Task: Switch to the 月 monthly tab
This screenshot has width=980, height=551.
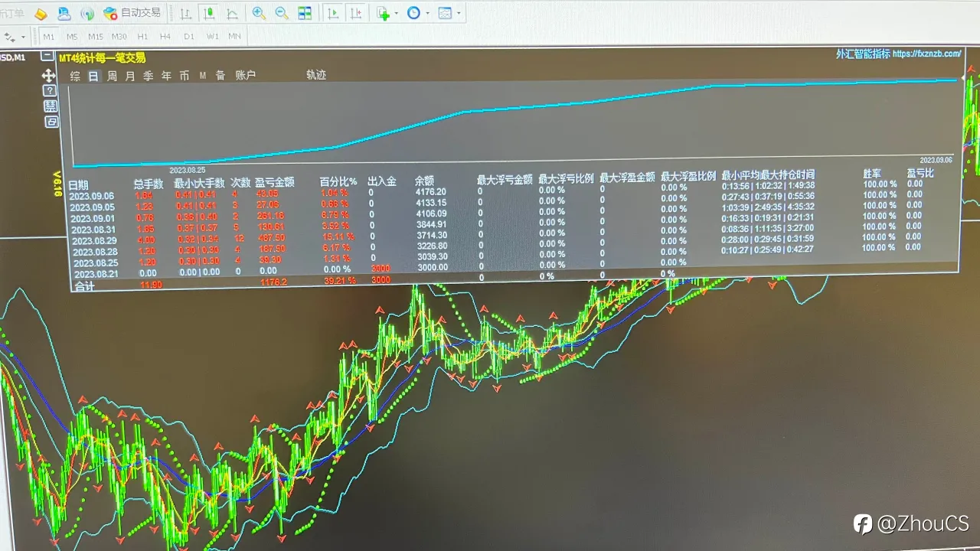Action: click(130, 76)
